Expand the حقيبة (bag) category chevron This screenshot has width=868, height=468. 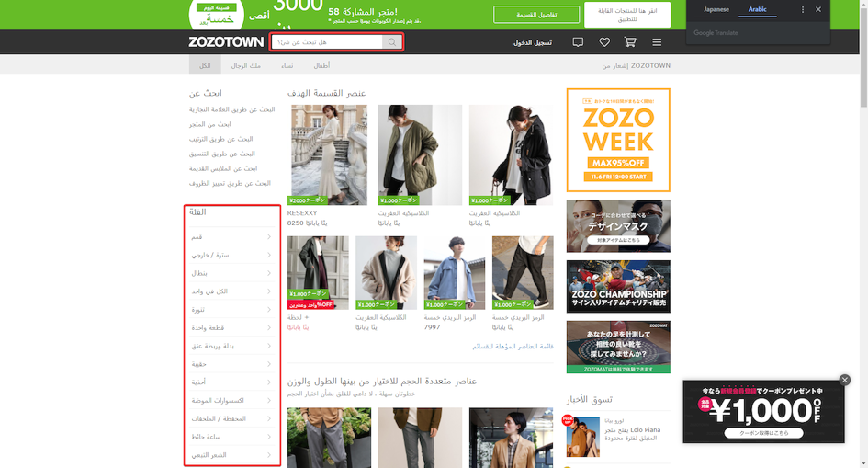coord(269,364)
